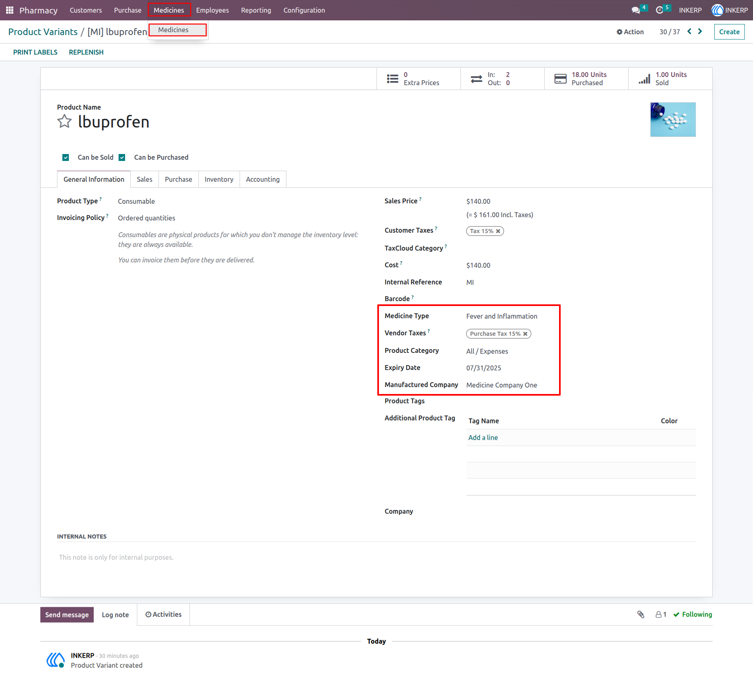Show followers count icon

[x=661, y=614]
